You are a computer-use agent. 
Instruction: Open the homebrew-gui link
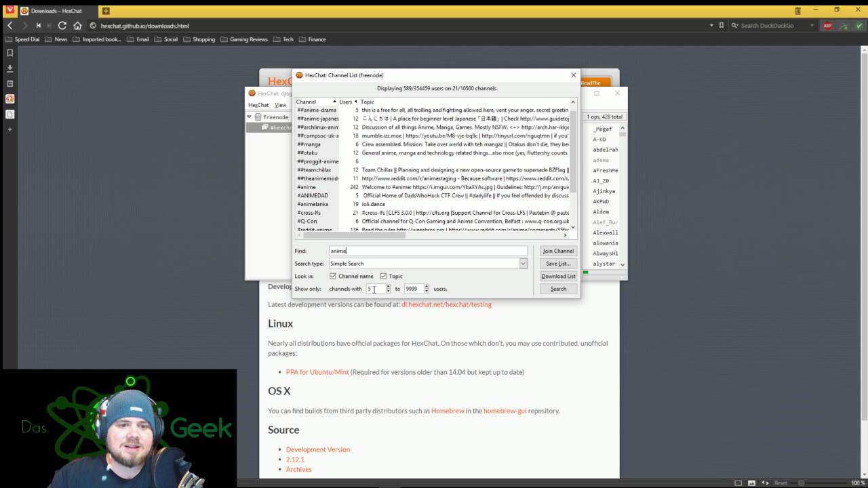click(x=505, y=411)
